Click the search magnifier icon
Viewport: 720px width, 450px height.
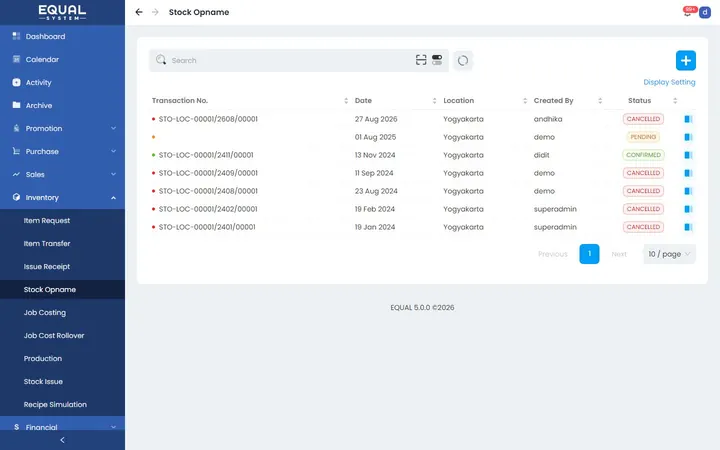pos(161,60)
